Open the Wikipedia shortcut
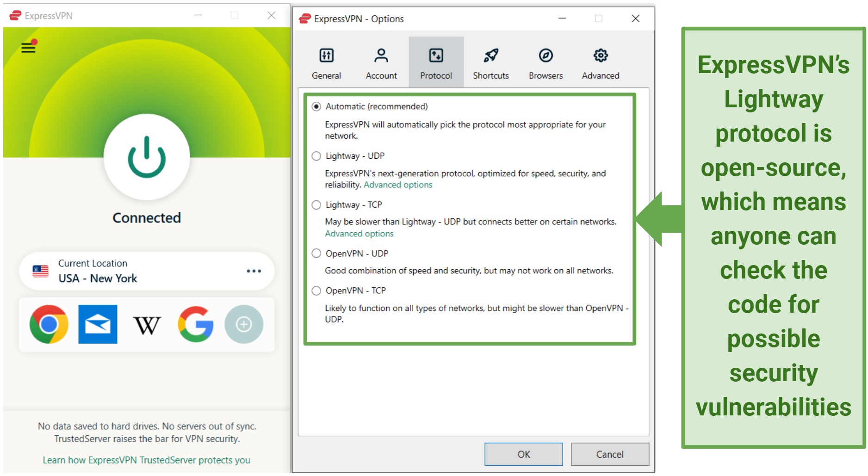 pos(147,325)
